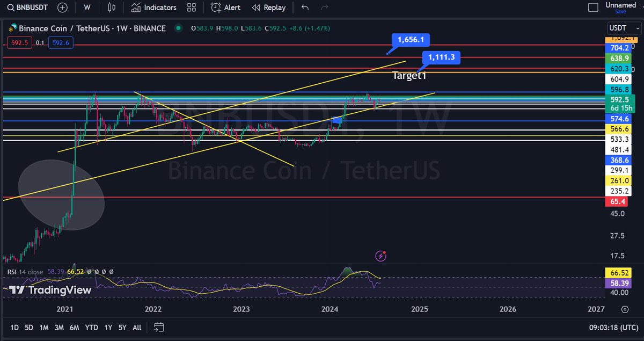Set range to 1M
Viewport: 644px width, 341px height.
[44, 327]
